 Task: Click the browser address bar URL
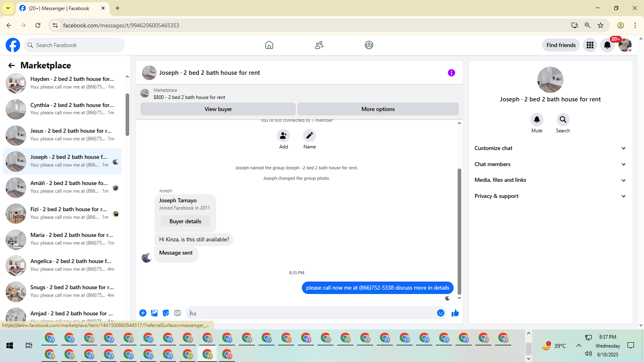pyautogui.click(x=121, y=25)
